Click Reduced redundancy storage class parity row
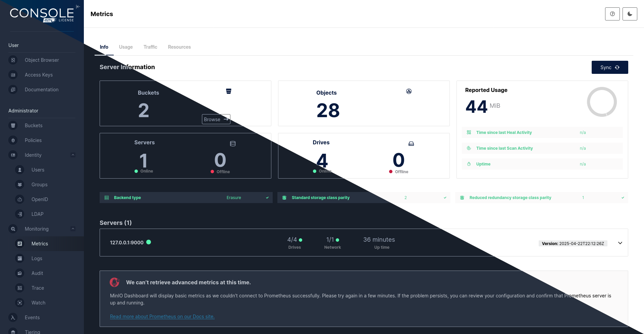Viewport: 644px width, 334px height. point(542,198)
